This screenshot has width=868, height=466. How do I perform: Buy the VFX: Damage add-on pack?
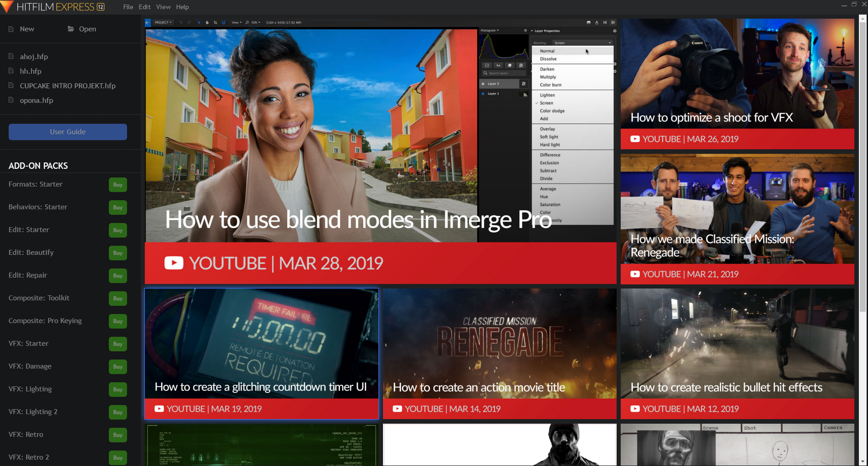(117, 366)
